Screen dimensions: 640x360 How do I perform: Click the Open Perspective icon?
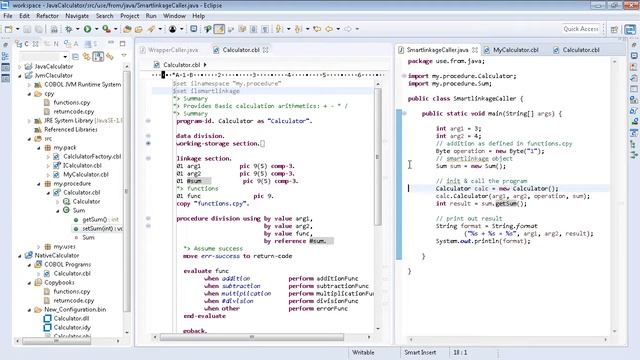tap(614, 29)
